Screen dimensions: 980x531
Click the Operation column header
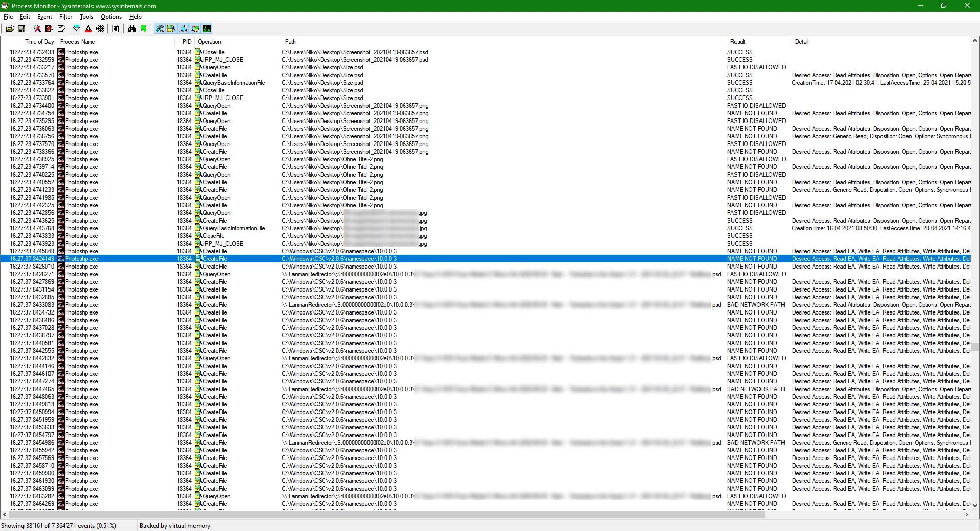click(x=238, y=42)
